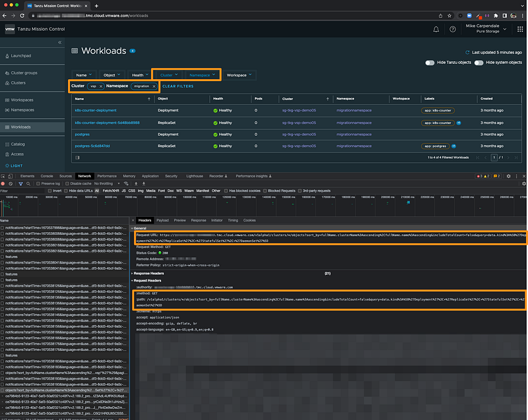
Task: Click the import HAR upload icon
Action: 136,183
